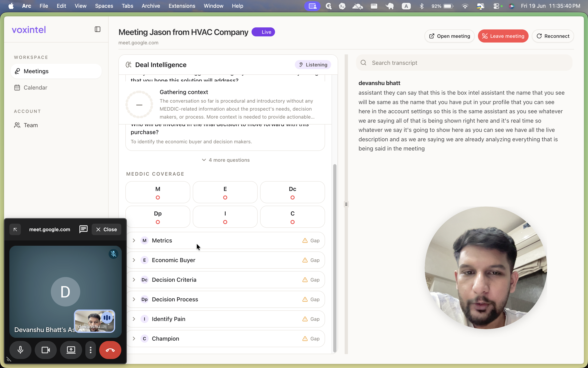588x368 pixels.
Task: Expand the Identify Pain row chevron
Action: coord(134,319)
